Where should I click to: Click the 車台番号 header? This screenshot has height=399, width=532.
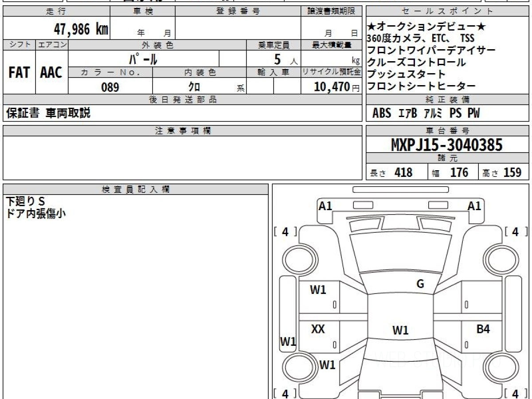click(448, 130)
